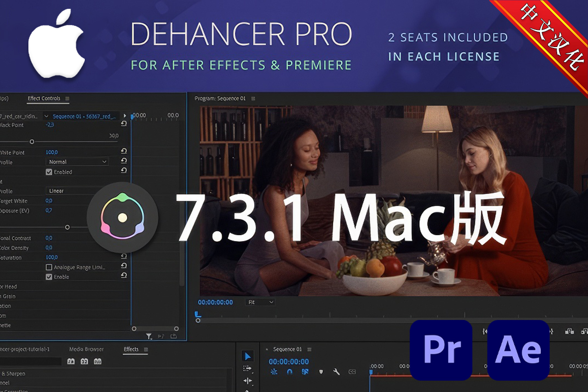Viewport: 588px width, 392px height.
Task: Uncheck the Enable checkbox
Action: (49, 277)
